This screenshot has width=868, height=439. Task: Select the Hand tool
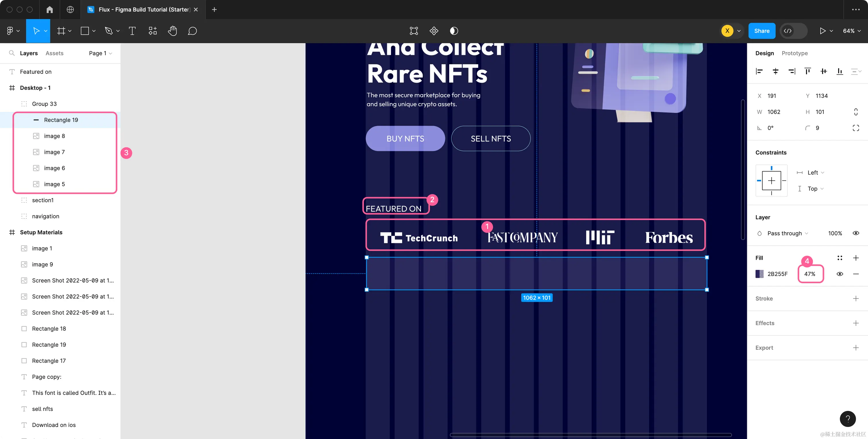click(172, 31)
